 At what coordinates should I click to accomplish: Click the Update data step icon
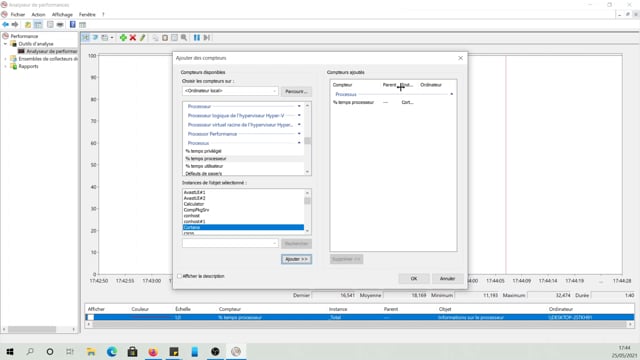coord(207,38)
